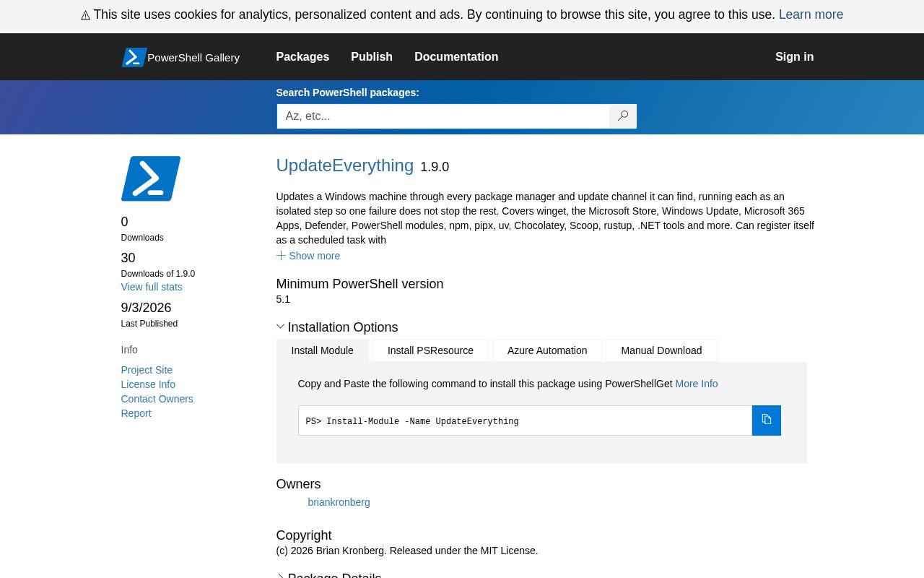Open the Learn more cookie link
Screen dimensions: 924x578
point(811,14)
